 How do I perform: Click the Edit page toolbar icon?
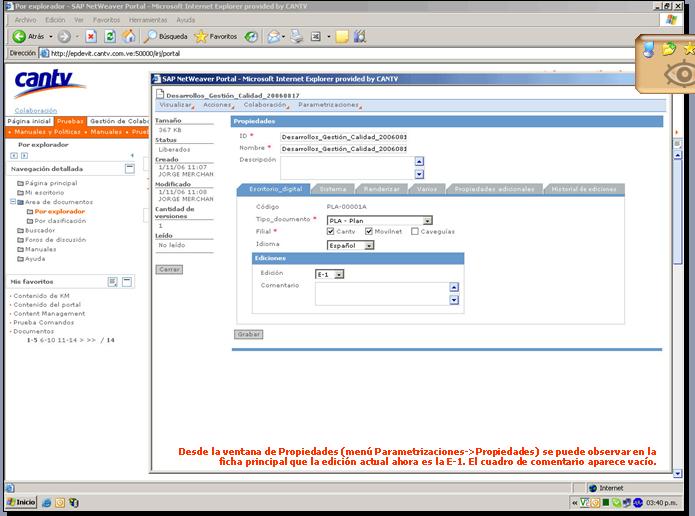pos(316,36)
